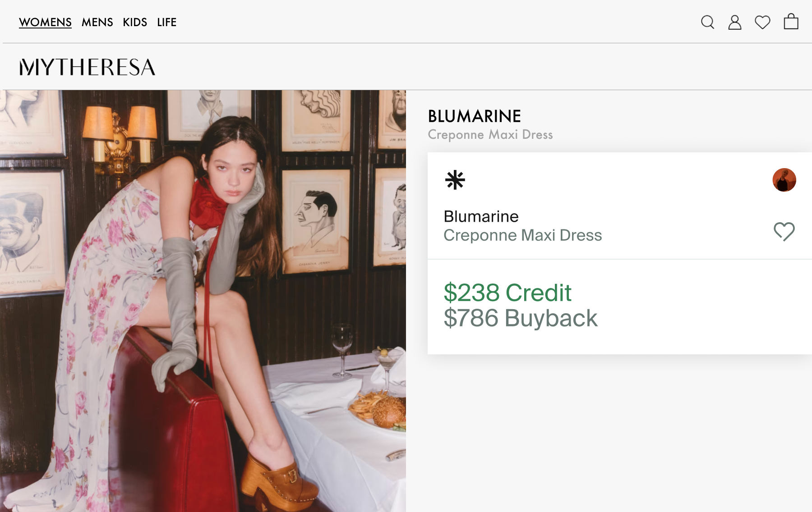Screen dimensions: 812x512
Task: Click the Blumarine name inside the card
Action: (481, 216)
